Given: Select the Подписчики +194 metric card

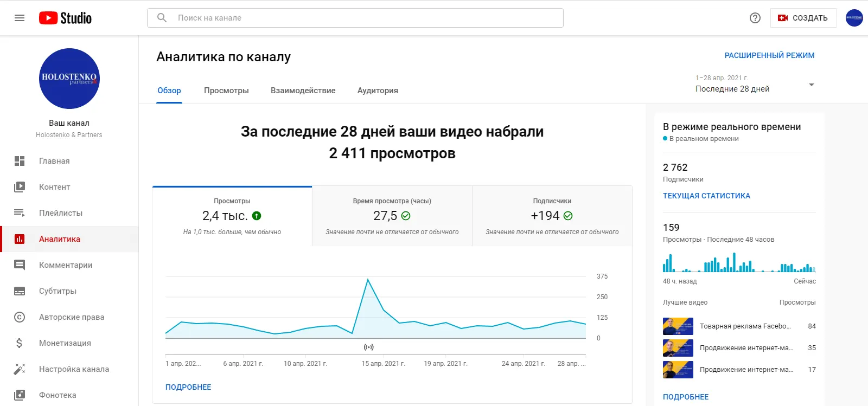Looking at the screenshot, I should pos(552,216).
